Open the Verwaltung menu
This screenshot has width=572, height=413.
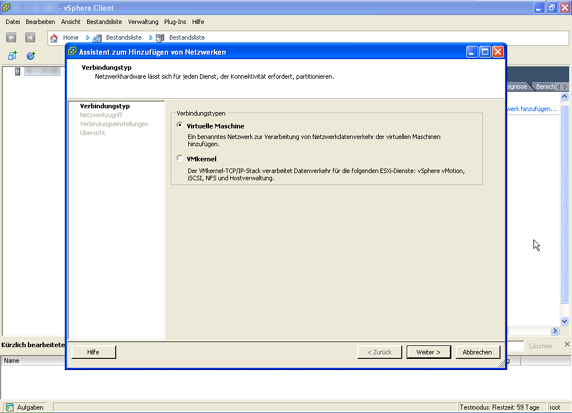(143, 22)
